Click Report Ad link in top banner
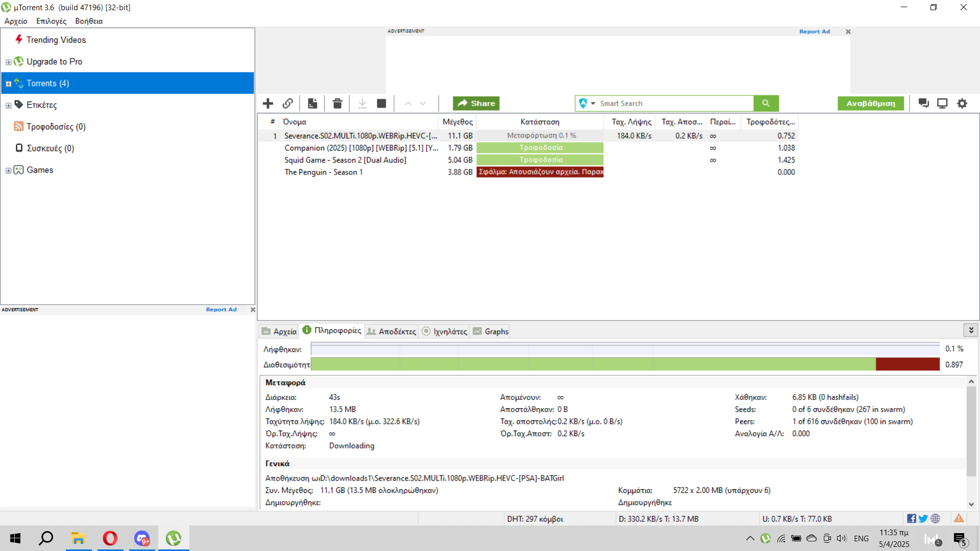 click(815, 32)
